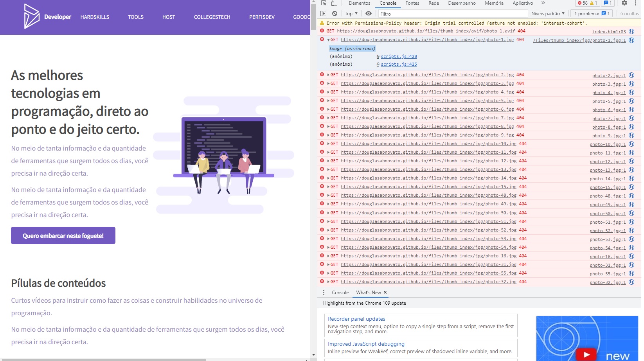
Task: Click the round icon beside photo-50.jpg:1 source
Action: coord(631,213)
